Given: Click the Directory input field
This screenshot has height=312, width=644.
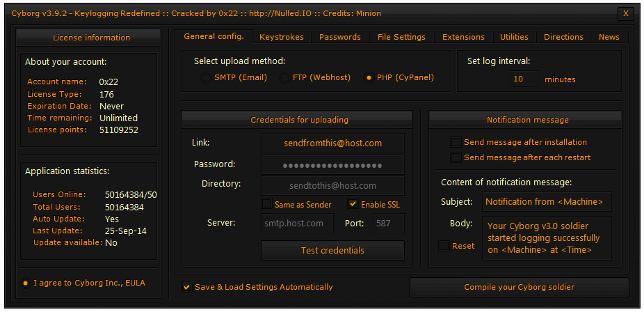Looking at the screenshot, I should [332, 186].
